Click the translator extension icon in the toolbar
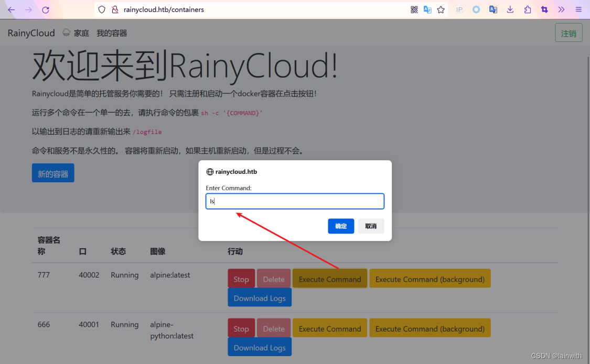Screen dimensions: 590x364 point(494,10)
